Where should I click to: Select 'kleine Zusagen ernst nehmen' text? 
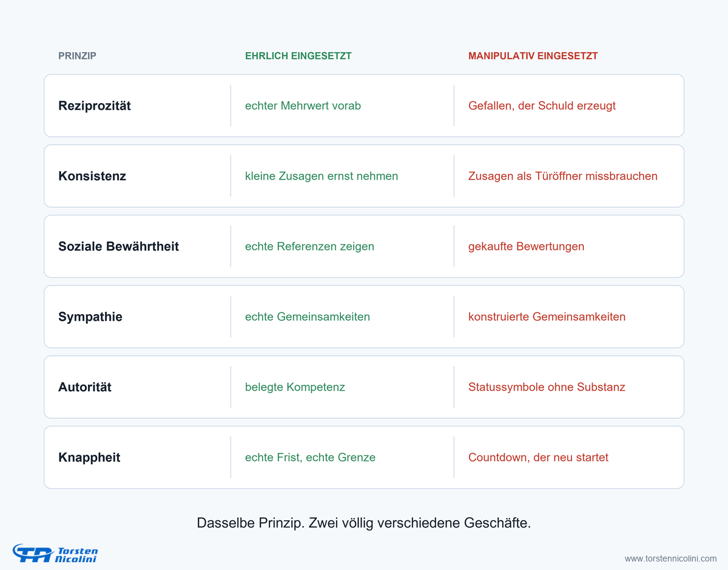[322, 176]
